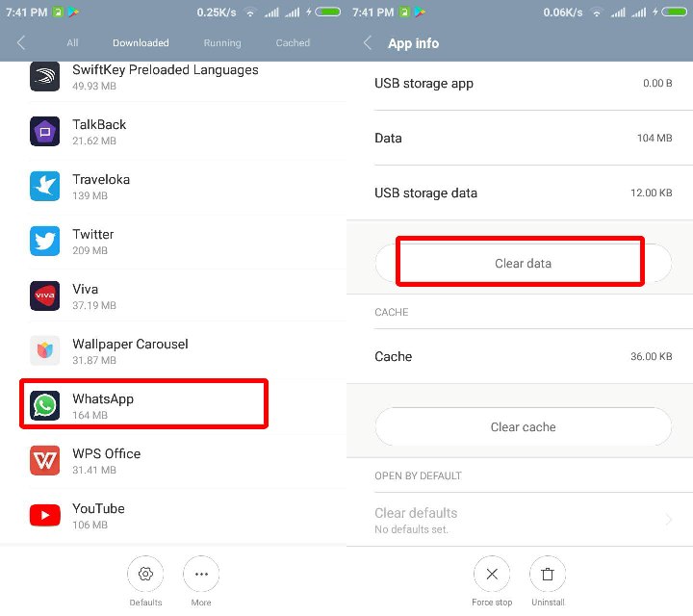Screen dimensions: 693x616
Task: Tap the Wallpaper Carousel icon
Action: pyautogui.click(x=44, y=350)
